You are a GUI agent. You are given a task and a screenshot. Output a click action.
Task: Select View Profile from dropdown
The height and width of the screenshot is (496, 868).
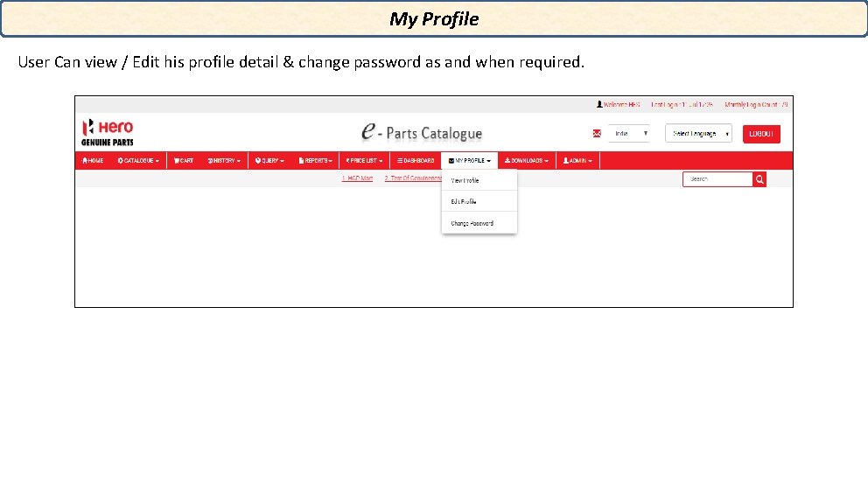[x=479, y=180]
